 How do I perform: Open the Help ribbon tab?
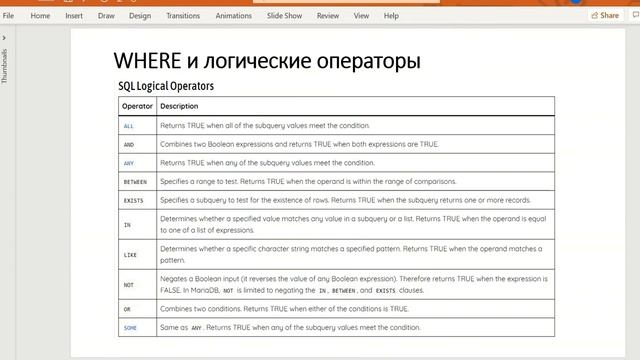pyautogui.click(x=391, y=16)
